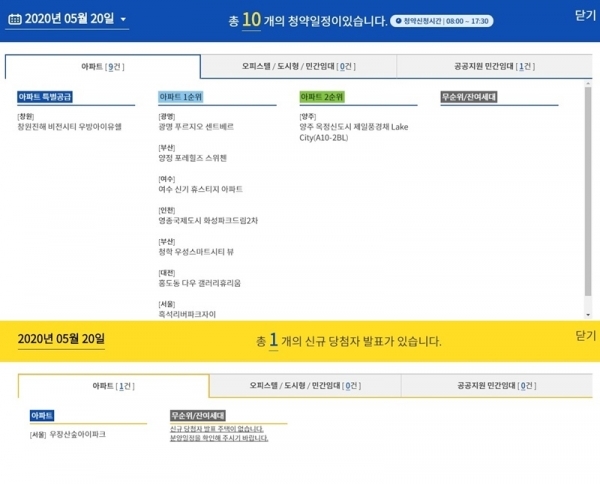
Task: Click the clock icon in the 청약신청시간 badge
Action: pyautogui.click(x=398, y=21)
